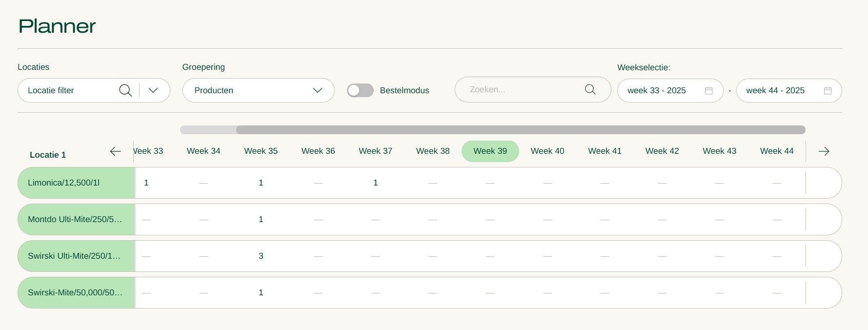Click the week 44 - 2025 end field
Viewport: 868px width, 330px height.
[x=789, y=90]
